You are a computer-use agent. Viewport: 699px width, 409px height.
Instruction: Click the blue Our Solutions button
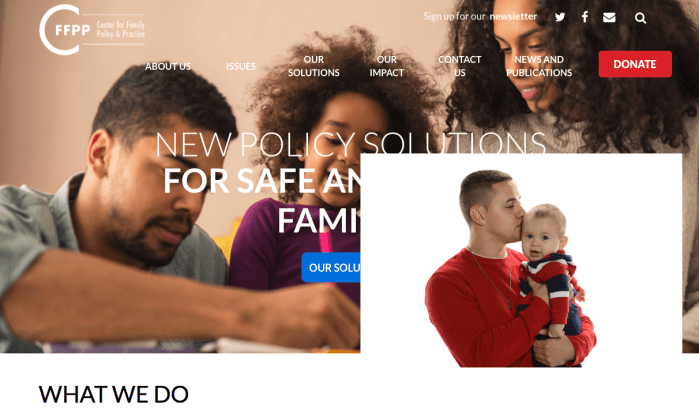click(331, 267)
